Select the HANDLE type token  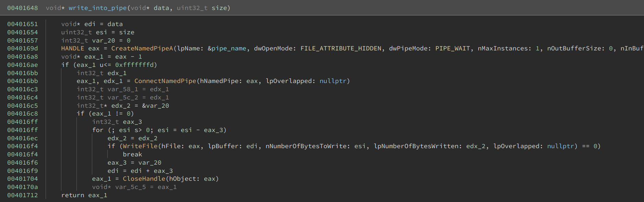point(72,48)
